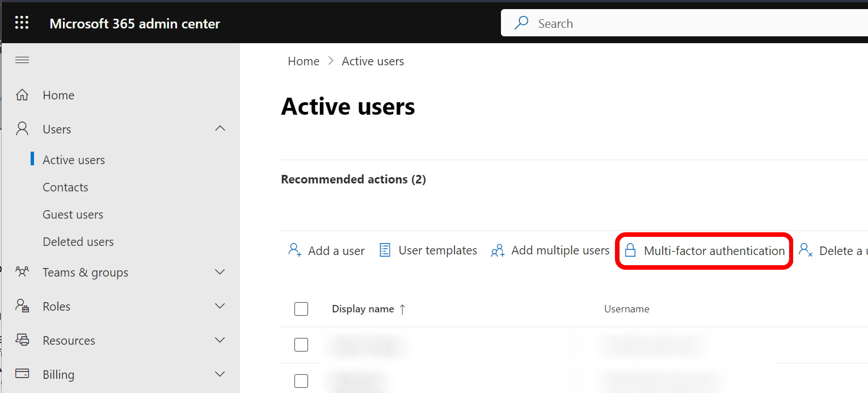Open Guest users in the sidebar
This screenshot has height=393, width=868.
(73, 215)
